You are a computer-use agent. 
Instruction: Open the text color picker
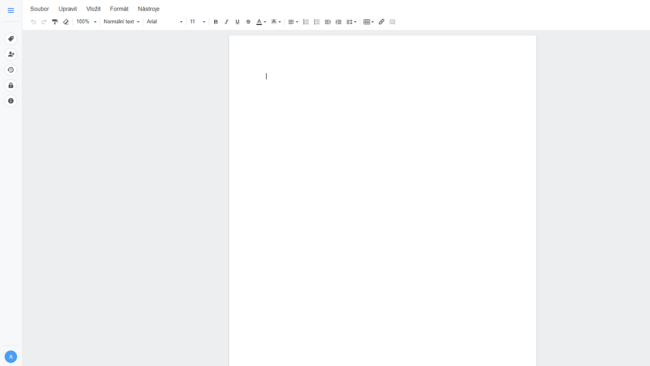click(x=261, y=22)
